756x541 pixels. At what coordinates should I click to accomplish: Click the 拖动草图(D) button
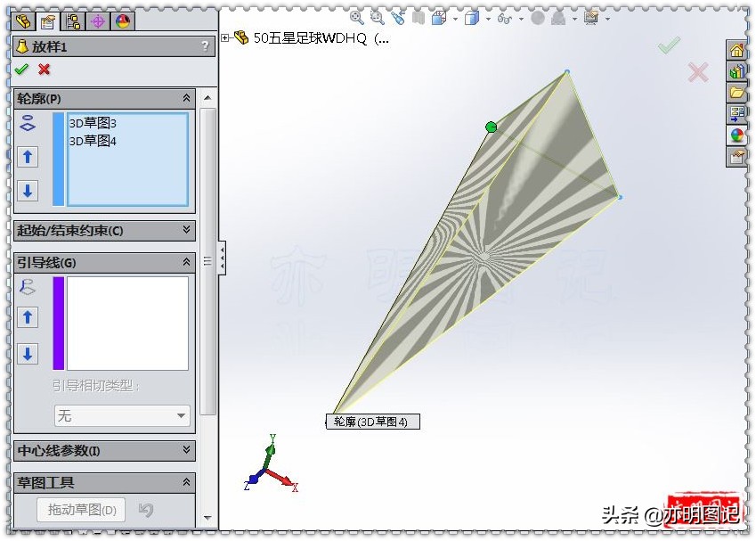click(80, 508)
